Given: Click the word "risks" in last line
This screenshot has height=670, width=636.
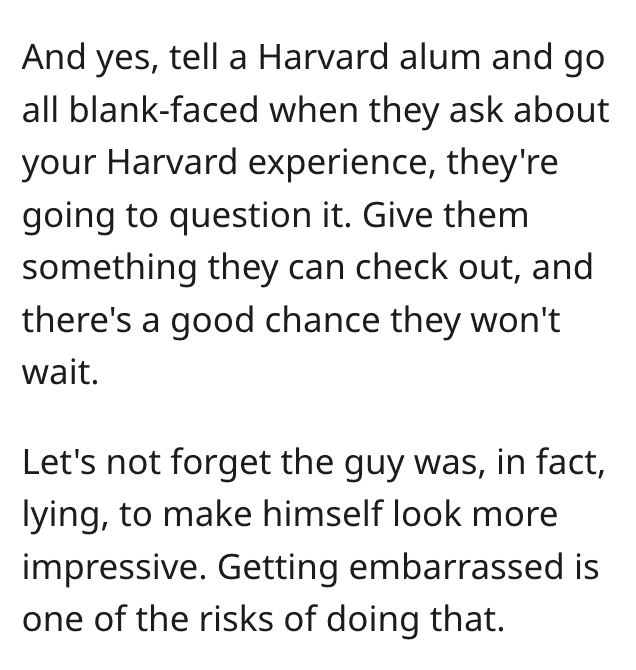Looking at the screenshot, I should tap(236, 619).
